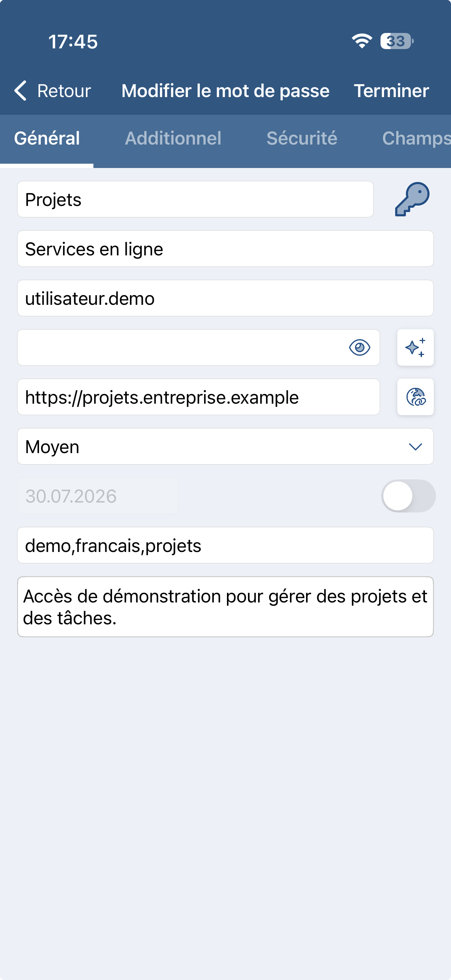Open the URL in browser globe icon
The image size is (451, 980).
(x=415, y=397)
